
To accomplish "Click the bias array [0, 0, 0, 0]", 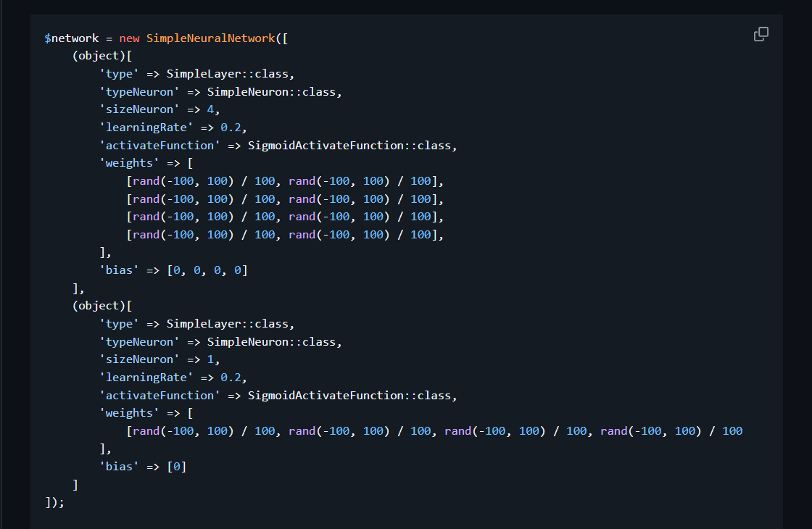I will pos(207,270).
